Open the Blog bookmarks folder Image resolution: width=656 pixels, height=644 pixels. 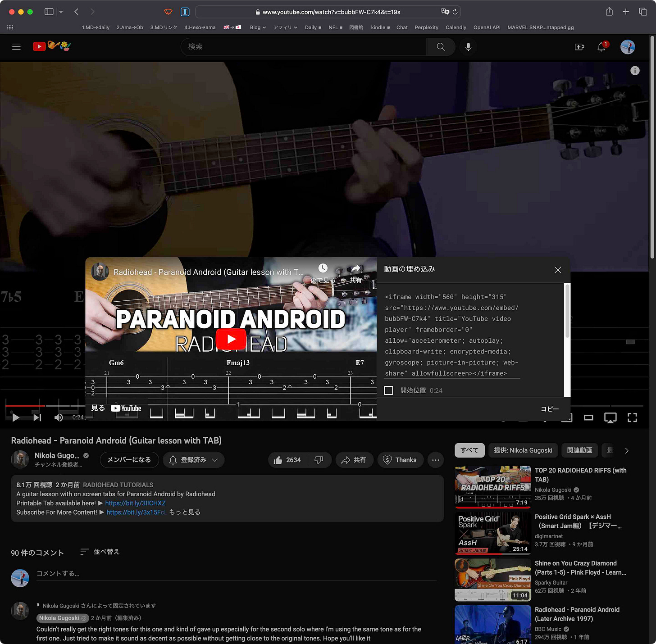(x=258, y=27)
